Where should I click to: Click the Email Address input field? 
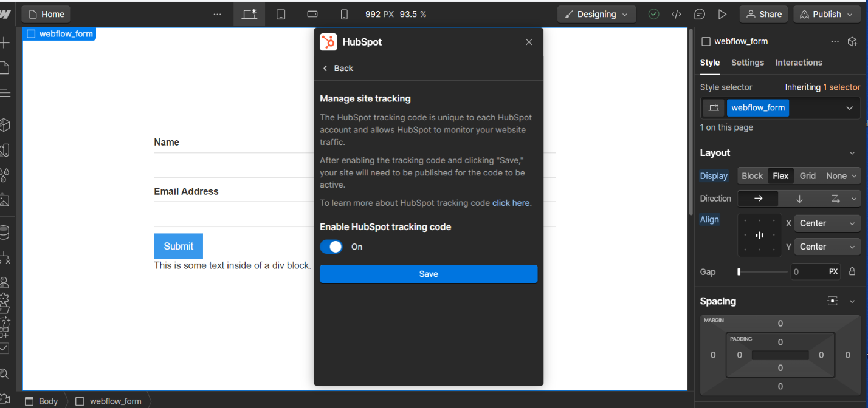click(355, 214)
